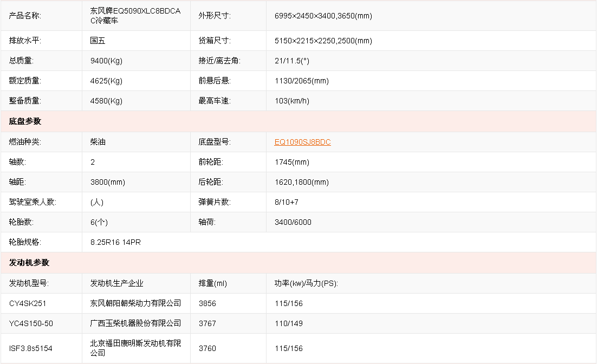
Task: Select the axle count value 2
Action: click(x=93, y=162)
